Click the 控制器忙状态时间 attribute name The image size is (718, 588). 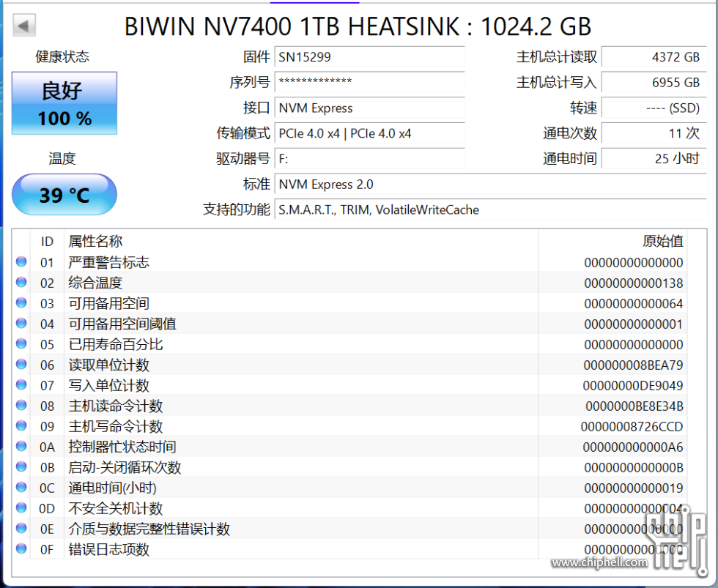(122, 447)
